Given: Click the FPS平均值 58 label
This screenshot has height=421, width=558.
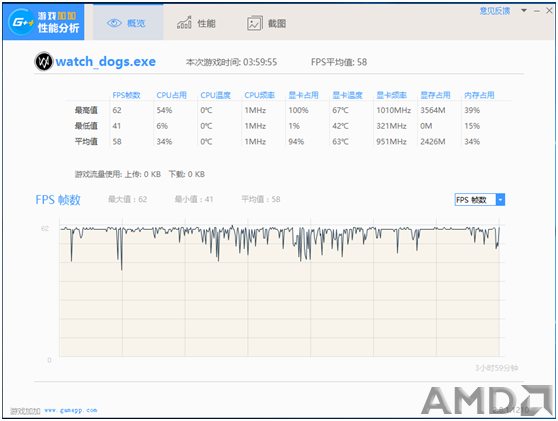Looking at the screenshot, I should (339, 62).
